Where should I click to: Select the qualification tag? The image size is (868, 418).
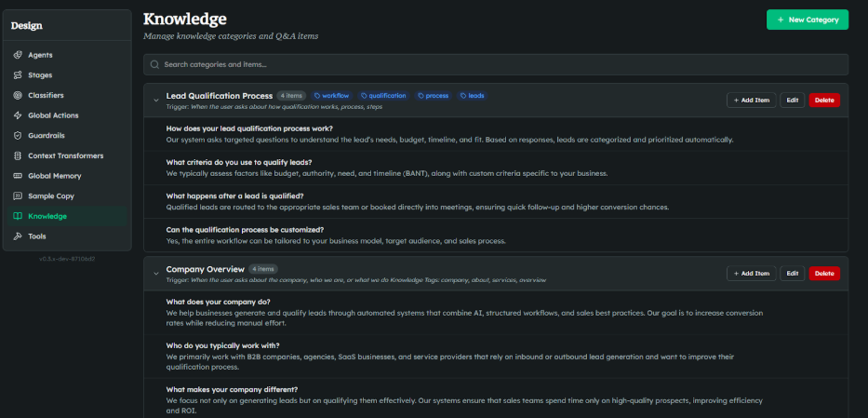383,96
